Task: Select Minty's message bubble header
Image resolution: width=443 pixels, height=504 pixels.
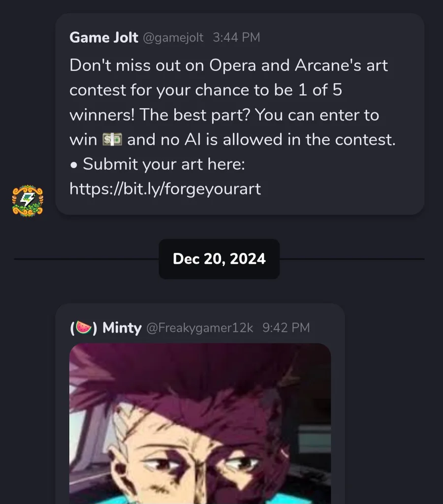Action: 190,328
